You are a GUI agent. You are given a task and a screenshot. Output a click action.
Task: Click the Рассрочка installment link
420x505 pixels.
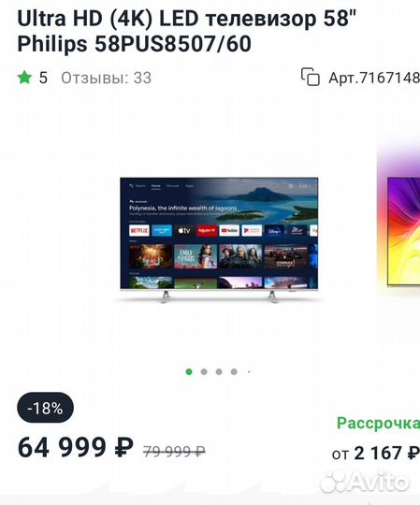point(379,424)
